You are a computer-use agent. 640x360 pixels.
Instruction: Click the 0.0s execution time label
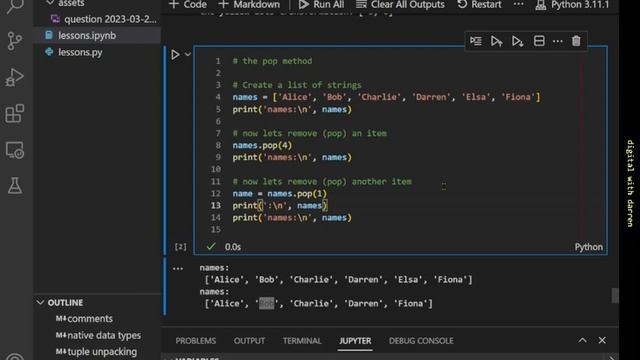(233, 247)
